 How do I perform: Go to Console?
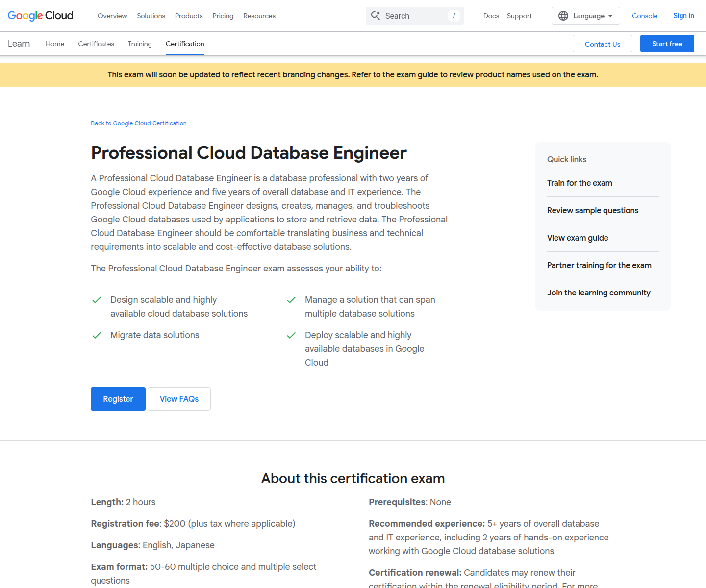click(645, 16)
